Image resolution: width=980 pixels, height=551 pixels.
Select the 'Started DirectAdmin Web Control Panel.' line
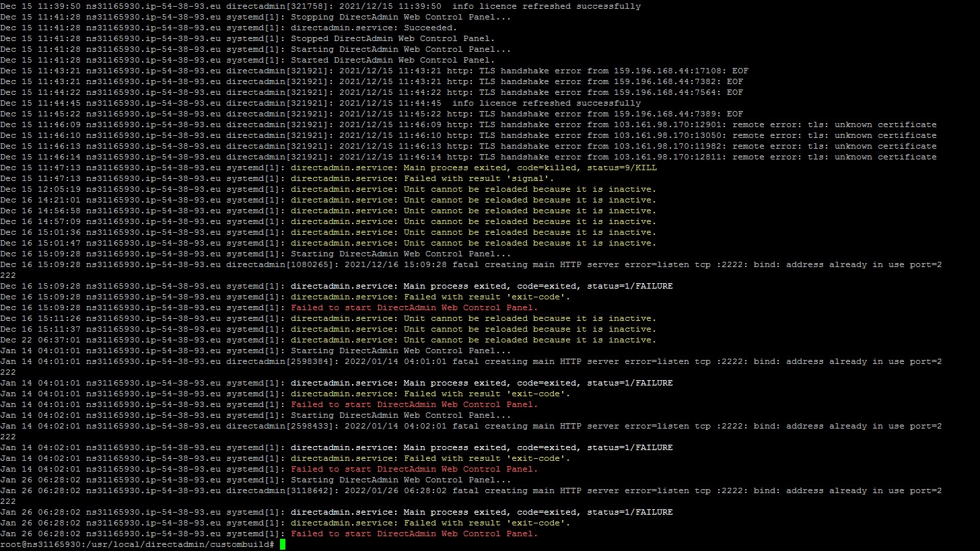[248, 60]
